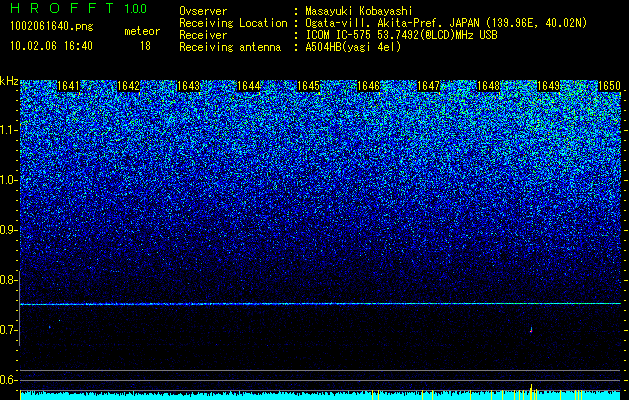629x400 pixels.
Task: Click the 1647 time marker
Action: tap(428, 86)
